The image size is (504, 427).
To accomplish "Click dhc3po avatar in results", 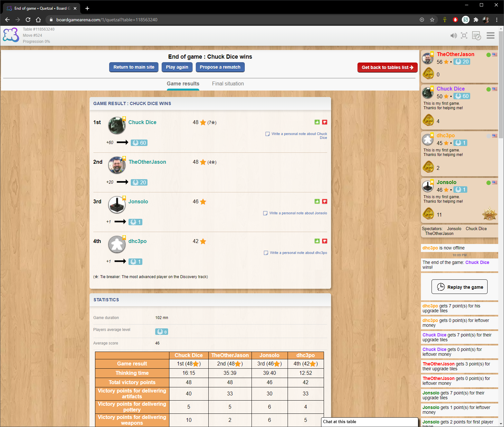I will coord(117,244).
